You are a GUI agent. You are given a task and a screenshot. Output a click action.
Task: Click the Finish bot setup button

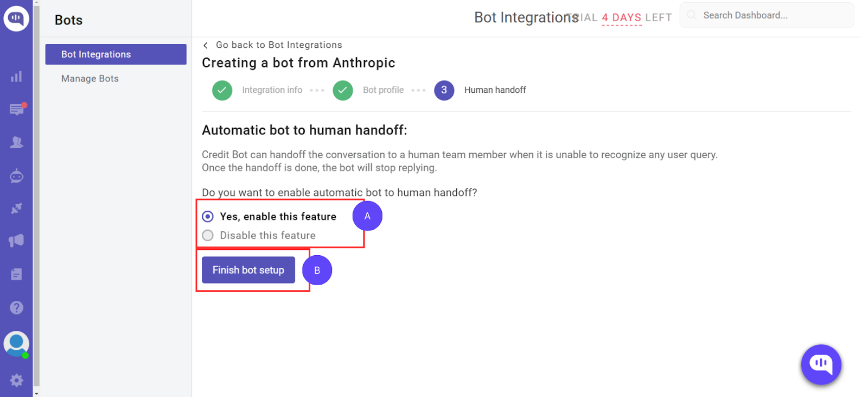[248, 270]
